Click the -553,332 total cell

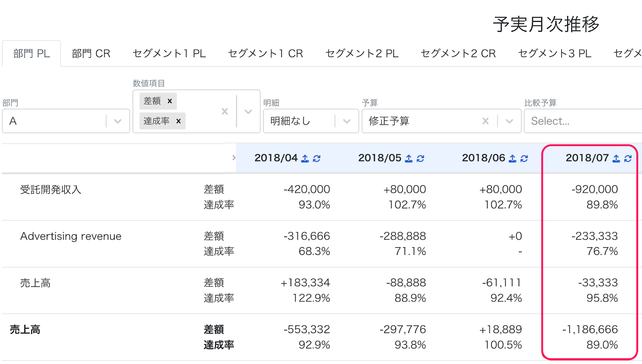point(307,329)
